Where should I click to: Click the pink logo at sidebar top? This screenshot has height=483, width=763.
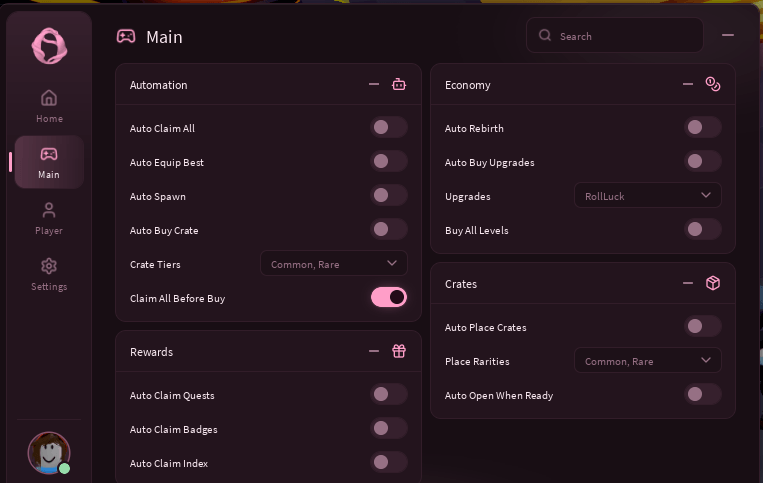49,46
